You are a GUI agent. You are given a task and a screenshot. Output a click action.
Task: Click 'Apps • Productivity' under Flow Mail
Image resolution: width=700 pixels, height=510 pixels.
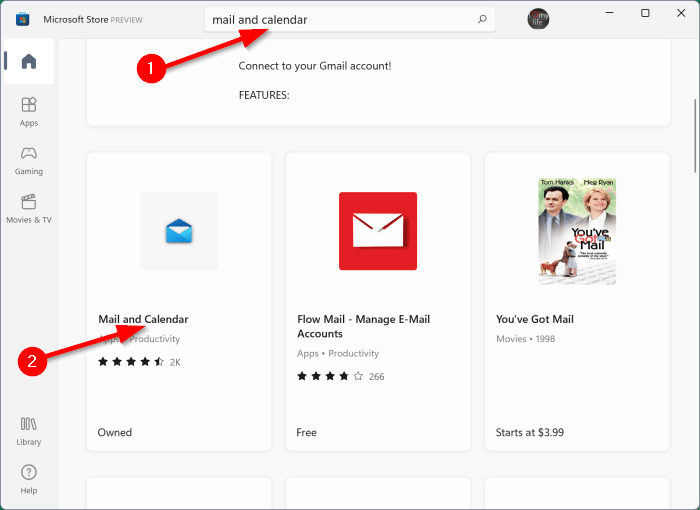(338, 353)
